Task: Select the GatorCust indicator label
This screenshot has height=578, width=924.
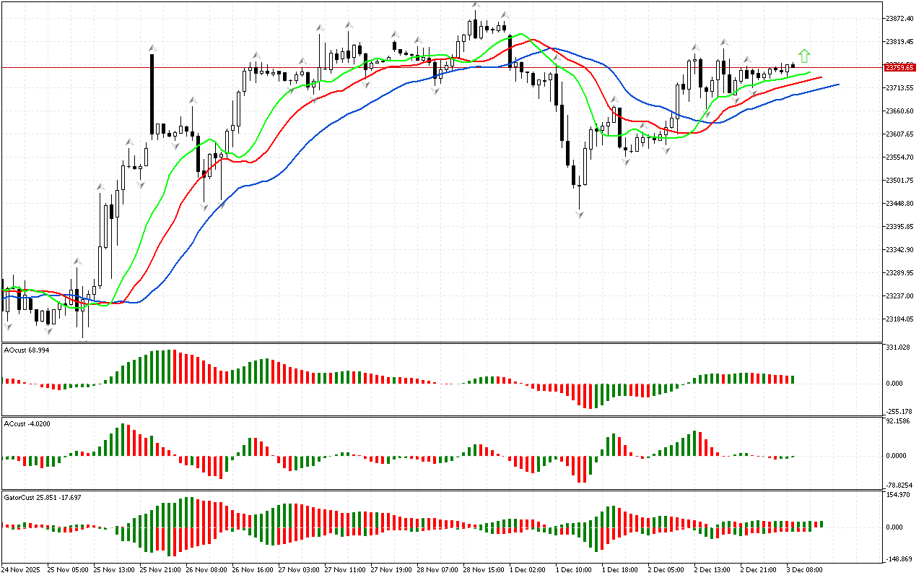Action: [42, 497]
